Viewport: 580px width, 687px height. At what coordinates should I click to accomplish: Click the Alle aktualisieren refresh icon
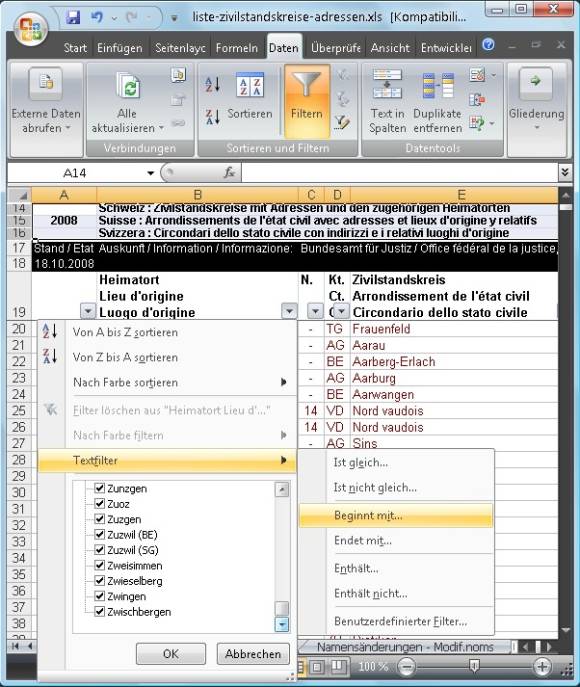coord(128,85)
